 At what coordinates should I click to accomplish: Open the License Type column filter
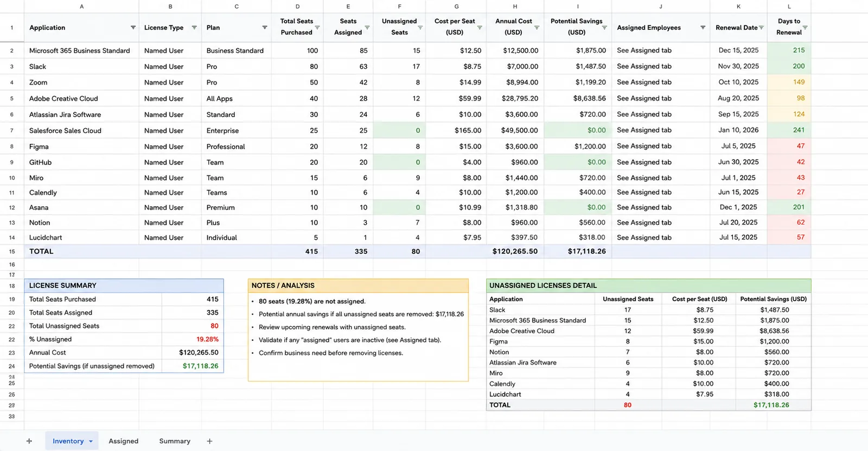pos(194,28)
